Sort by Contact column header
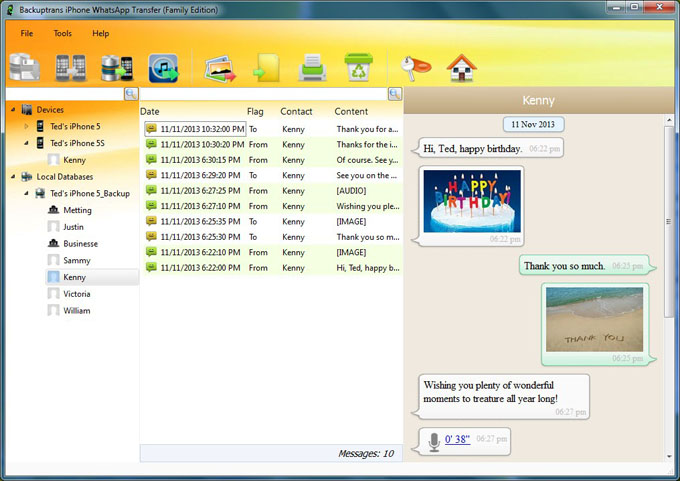Screen dimensions: 680x481 pyautogui.click(x=296, y=111)
